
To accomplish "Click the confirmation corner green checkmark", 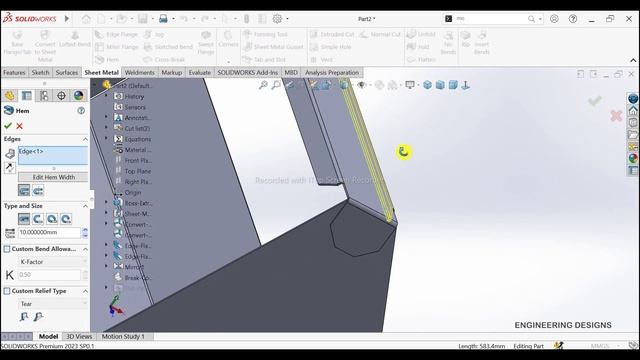I will [595, 101].
